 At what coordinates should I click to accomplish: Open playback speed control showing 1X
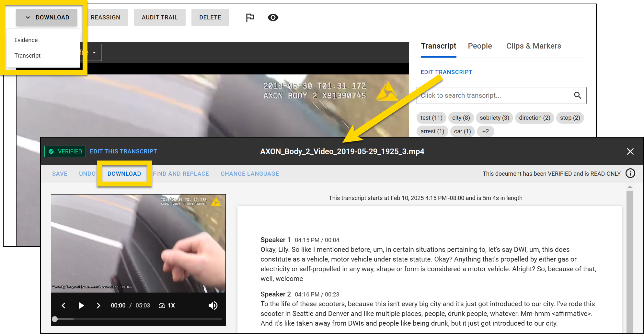167,305
